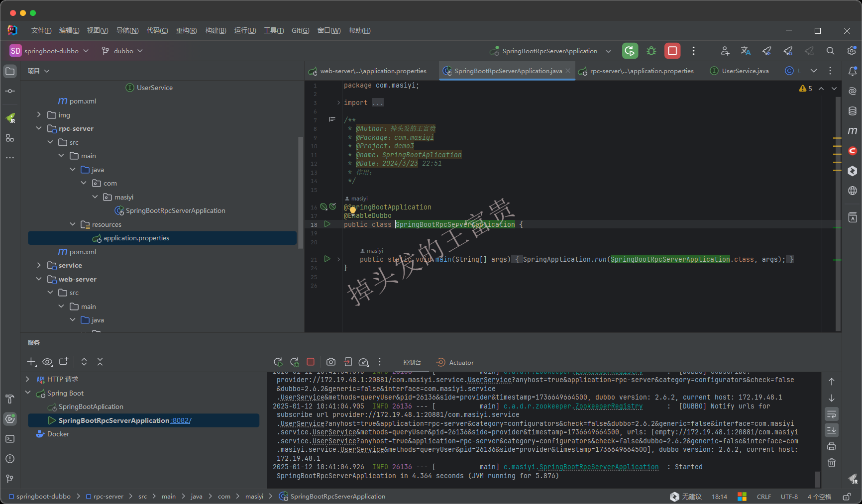Open the dubbo branch dropdown
This screenshot has height=504, width=862.
click(122, 51)
